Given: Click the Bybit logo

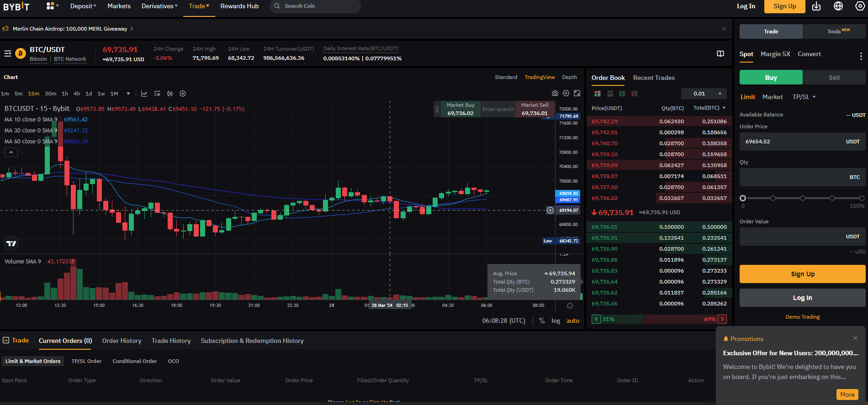Looking at the screenshot, I should (16, 6).
